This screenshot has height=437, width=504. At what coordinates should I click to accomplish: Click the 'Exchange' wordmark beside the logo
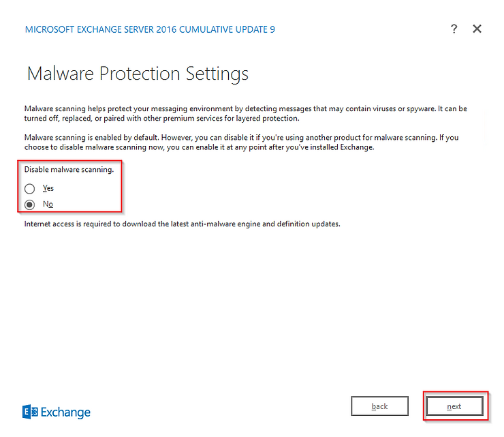coord(65,412)
